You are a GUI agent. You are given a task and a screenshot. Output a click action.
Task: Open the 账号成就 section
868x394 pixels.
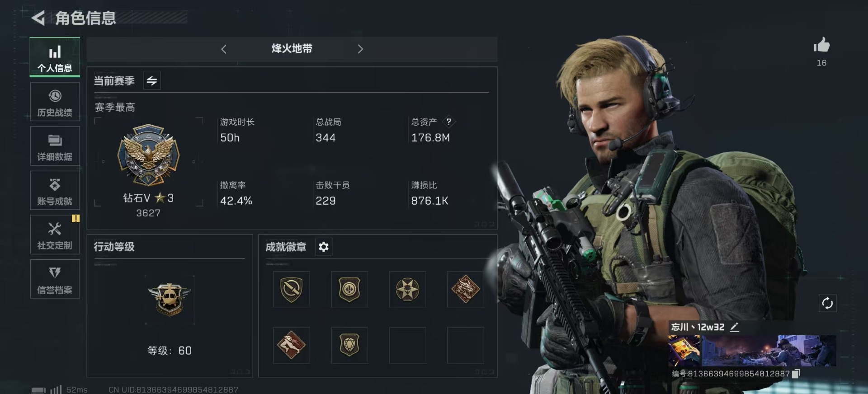tap(55, 190)
